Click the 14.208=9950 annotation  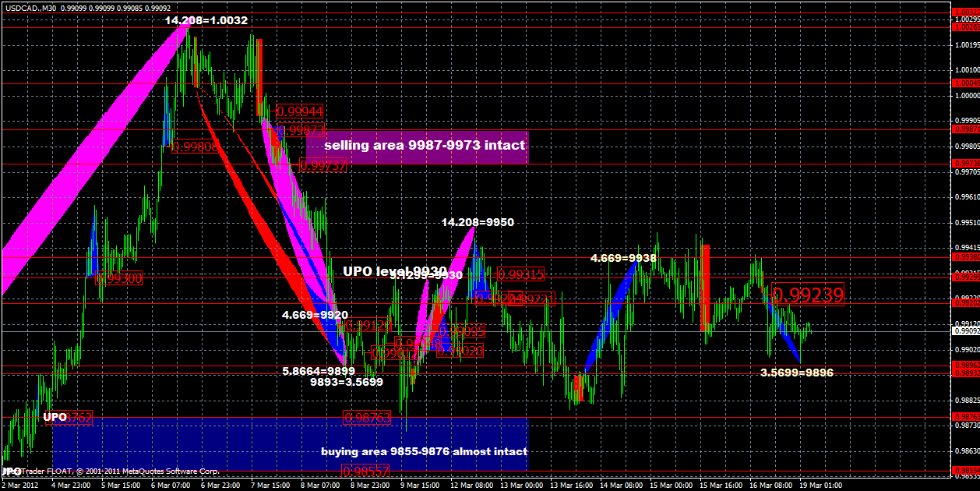coord(477,222)
